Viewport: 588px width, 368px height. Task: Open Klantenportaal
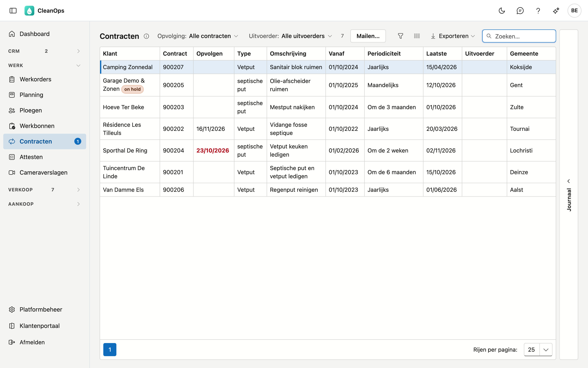click(x=45, y=326)
